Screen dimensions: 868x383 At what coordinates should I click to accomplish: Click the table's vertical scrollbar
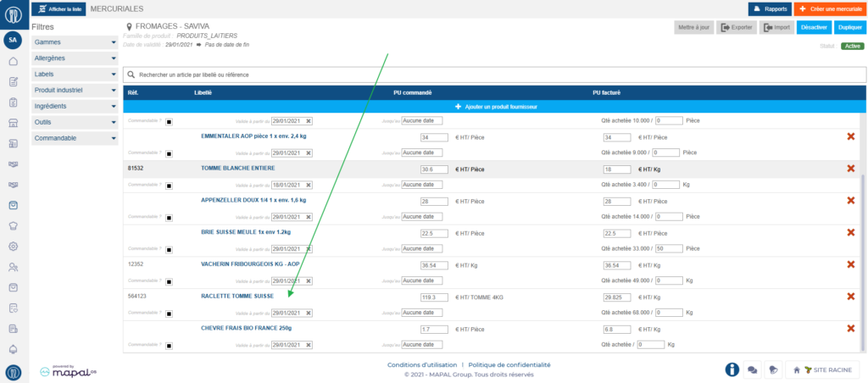863,254
